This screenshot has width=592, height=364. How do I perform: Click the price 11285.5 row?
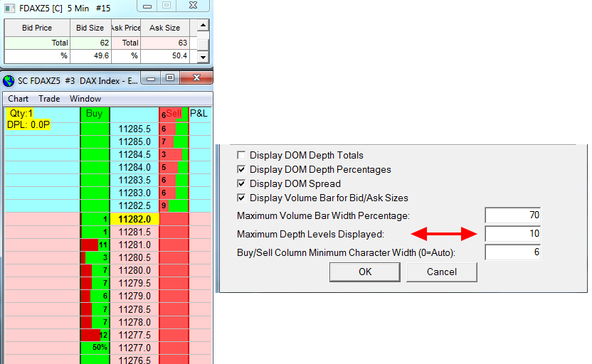pyautogui.click(x=134, y=129)
